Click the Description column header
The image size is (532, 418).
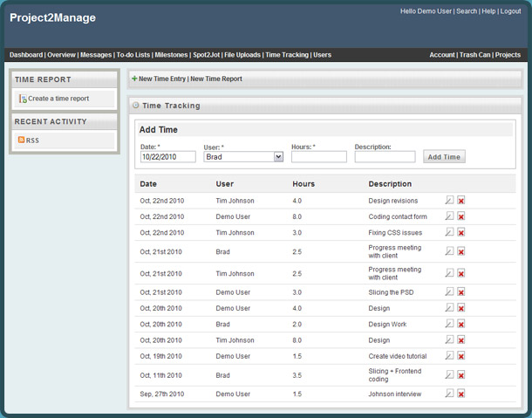coord(390,184)
